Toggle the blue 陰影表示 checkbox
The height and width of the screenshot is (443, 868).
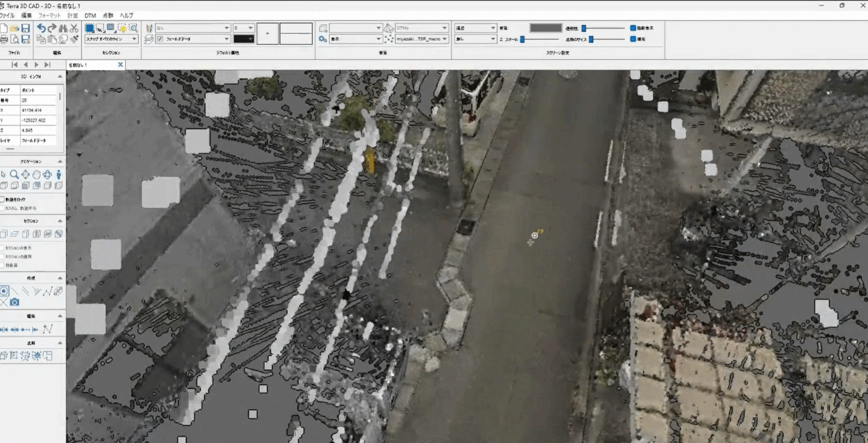coord(633,28)
